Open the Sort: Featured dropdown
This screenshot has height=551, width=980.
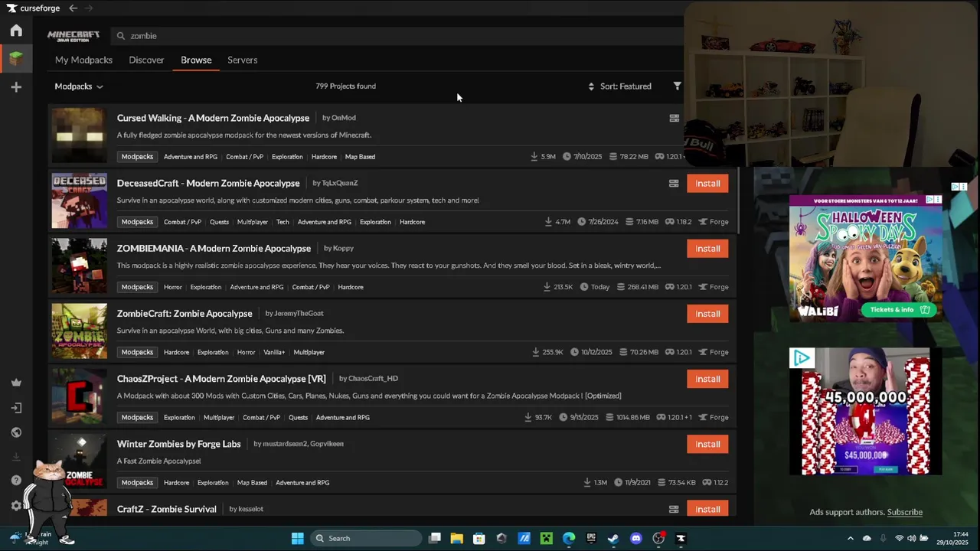(x=620, y=86)
